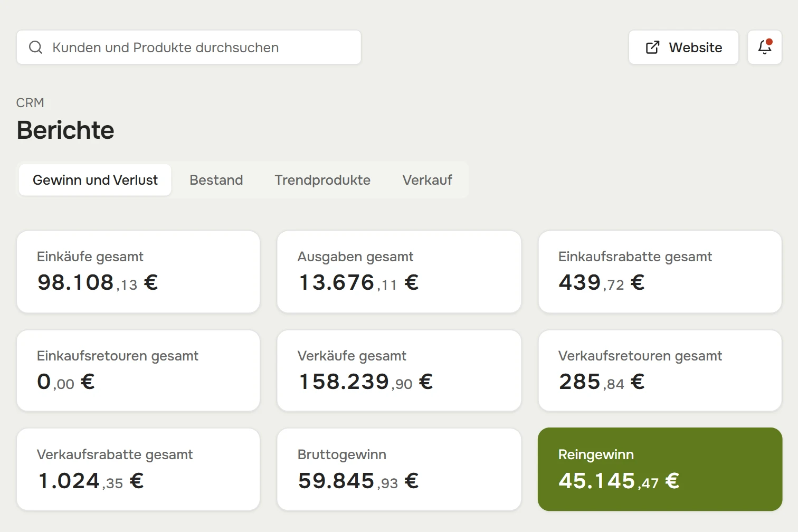Select the Bruttogewinn card

point(399,469)
